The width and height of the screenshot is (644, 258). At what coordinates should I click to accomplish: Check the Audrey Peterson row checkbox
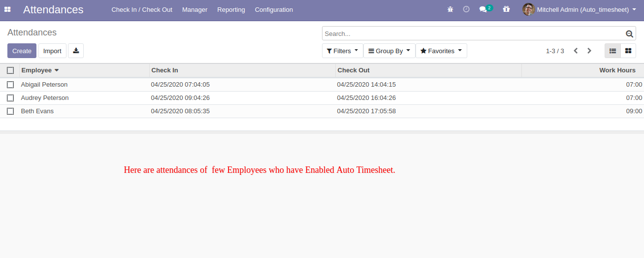click(x=10, y=98)
